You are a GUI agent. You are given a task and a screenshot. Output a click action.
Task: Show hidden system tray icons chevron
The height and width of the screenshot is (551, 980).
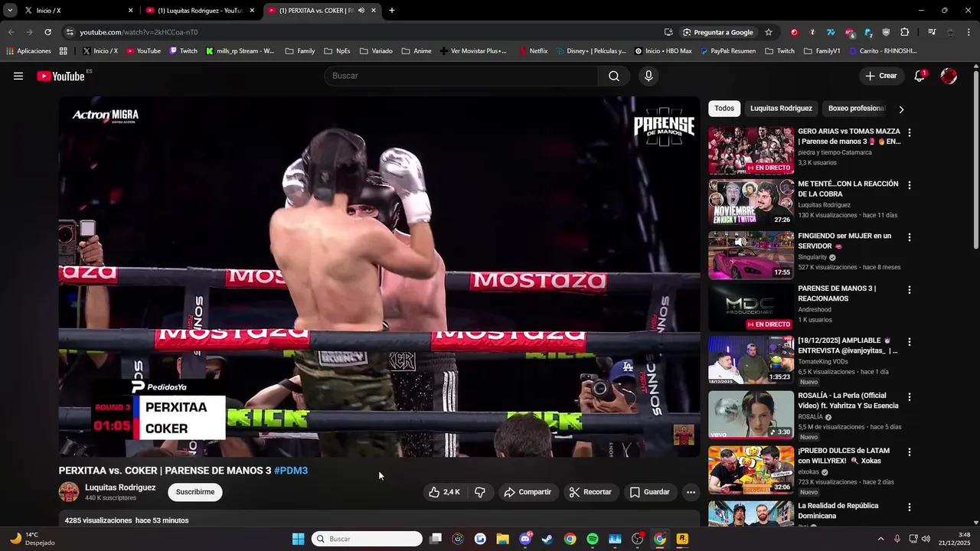(x=880, y=539)
